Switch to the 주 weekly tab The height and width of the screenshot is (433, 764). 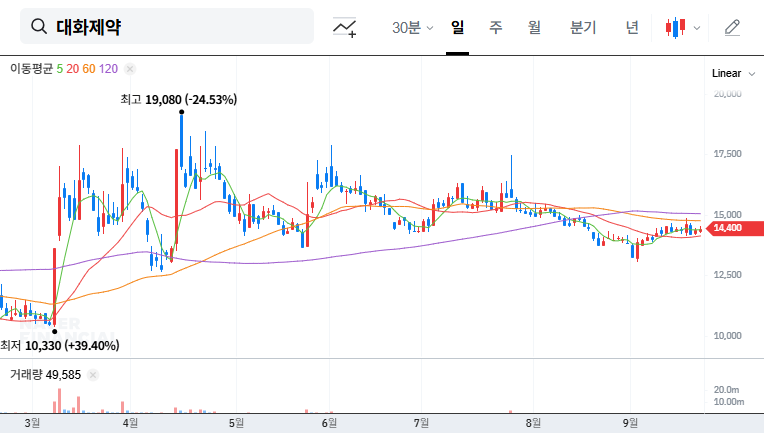(x=496, y=27)
